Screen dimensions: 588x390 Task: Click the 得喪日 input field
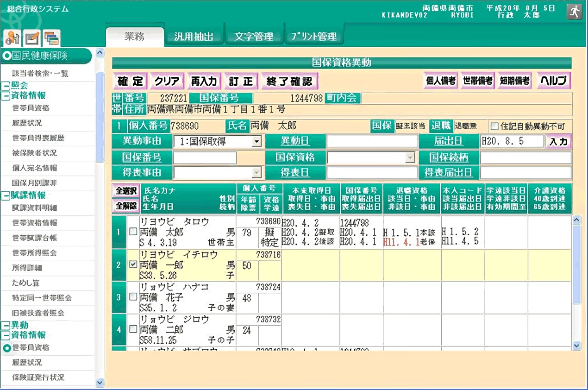click(x=372, y=173)
